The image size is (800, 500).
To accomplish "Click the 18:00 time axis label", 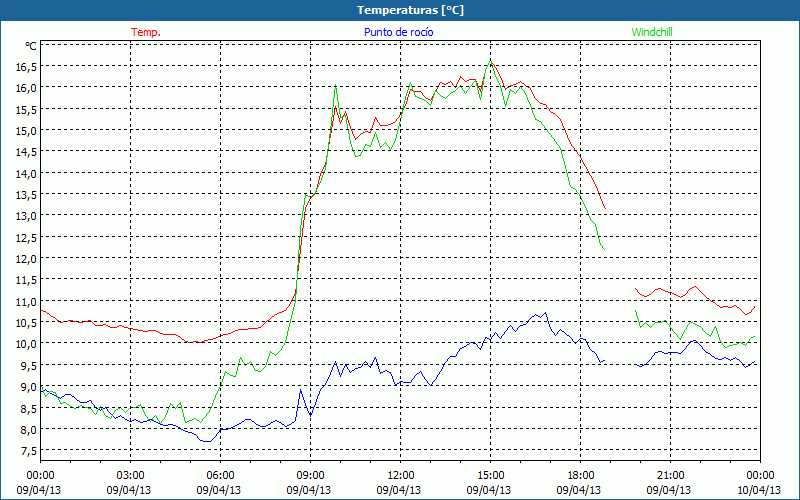I will click(x=580, y=475).
